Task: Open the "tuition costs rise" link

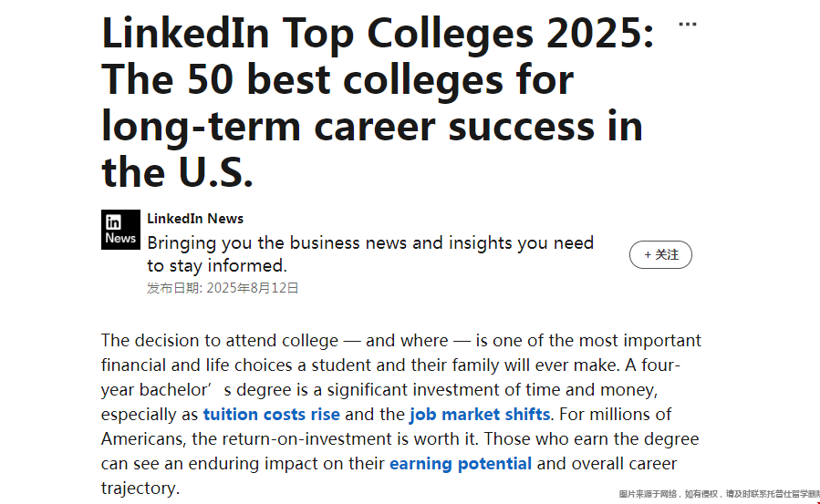Action: 271,415
